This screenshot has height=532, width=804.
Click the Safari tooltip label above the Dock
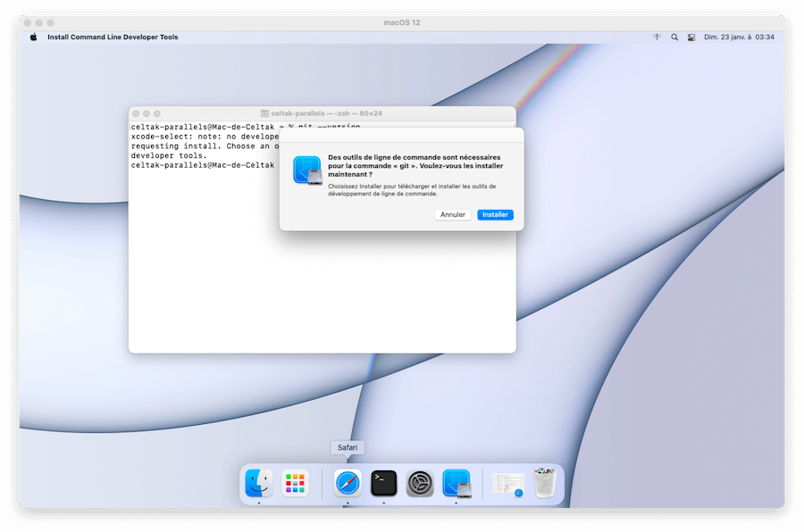click(348, 447)
